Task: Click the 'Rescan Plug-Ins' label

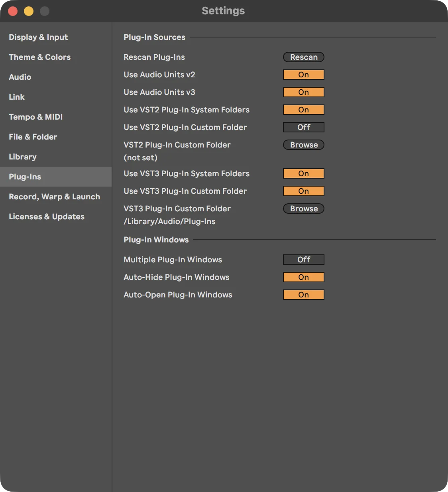Action: click(x=154, y=57)
